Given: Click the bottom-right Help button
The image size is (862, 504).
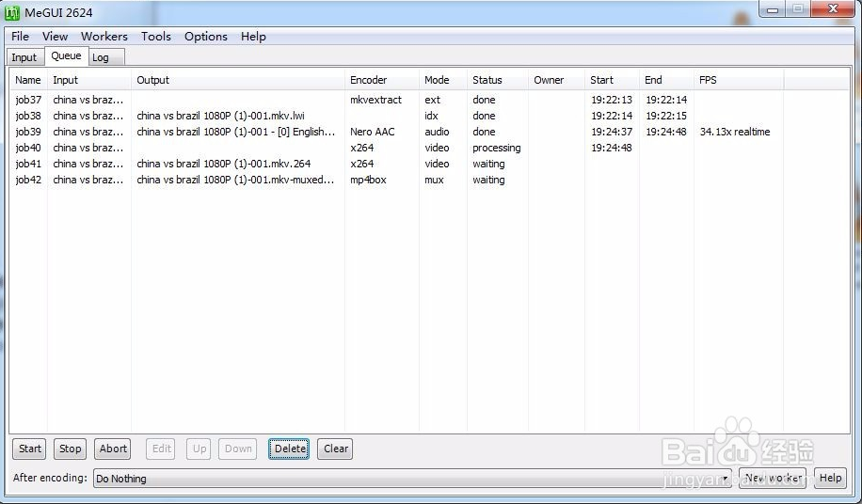Looking at the screenshot, I should [x=830, y=478].
